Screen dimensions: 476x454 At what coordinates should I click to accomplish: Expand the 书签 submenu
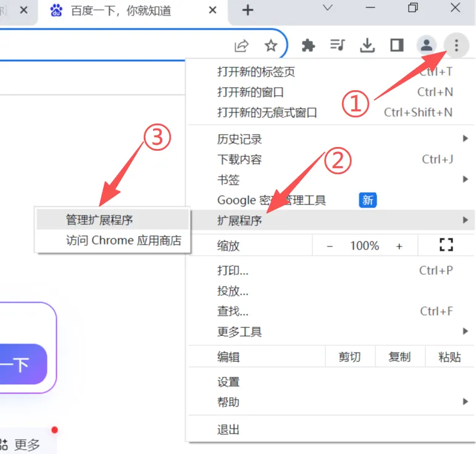[x=332, y=180]
